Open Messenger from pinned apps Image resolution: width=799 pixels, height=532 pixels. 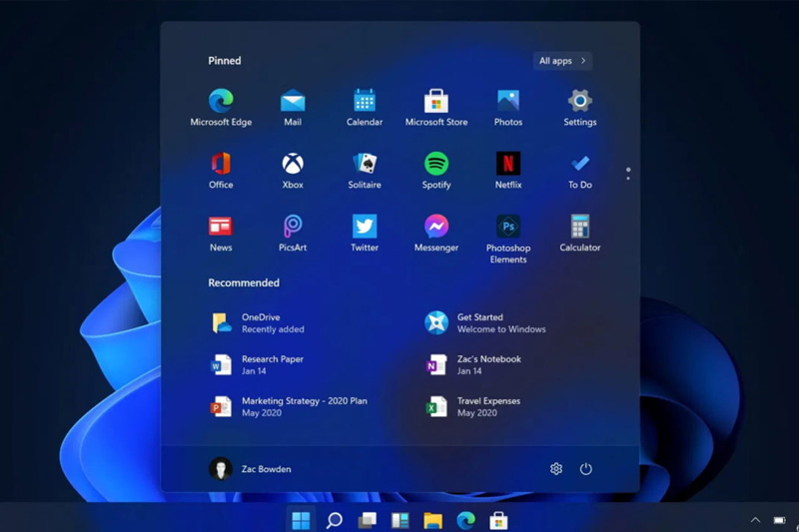436,233
